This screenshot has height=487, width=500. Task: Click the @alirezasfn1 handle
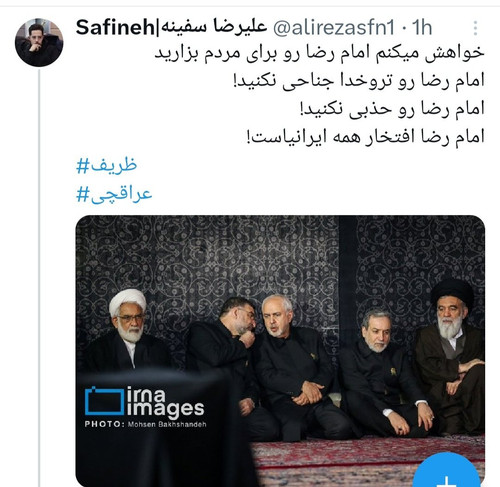334,28
